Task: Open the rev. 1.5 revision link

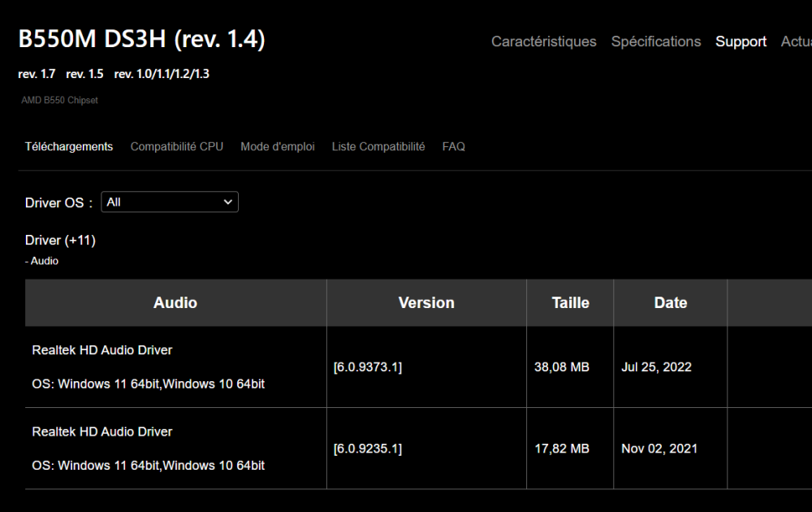Action: click(x=84, y=74)
